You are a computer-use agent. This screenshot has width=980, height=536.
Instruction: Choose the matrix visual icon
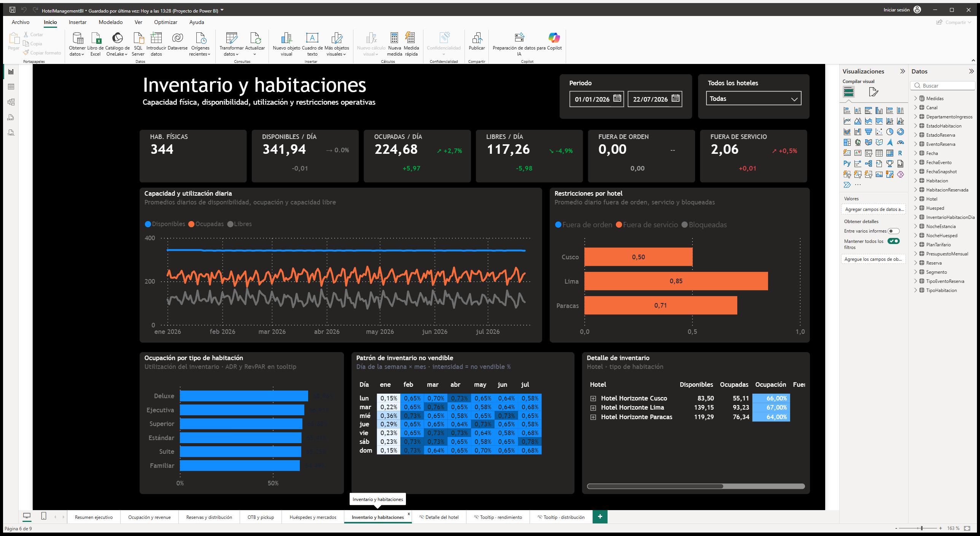click(889, 153)
